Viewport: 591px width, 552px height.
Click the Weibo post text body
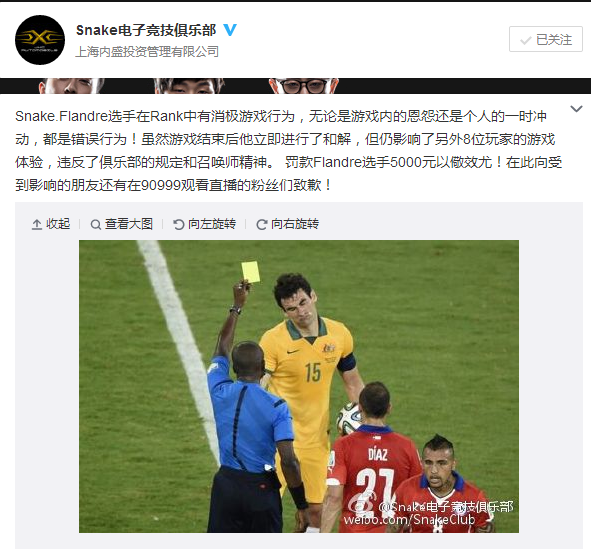tap(289, 151)
